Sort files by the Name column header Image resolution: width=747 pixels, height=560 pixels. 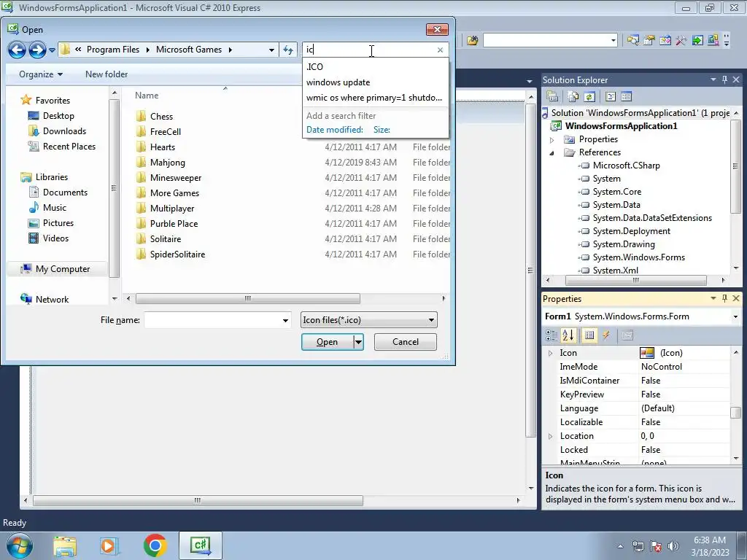click(147, 96)
